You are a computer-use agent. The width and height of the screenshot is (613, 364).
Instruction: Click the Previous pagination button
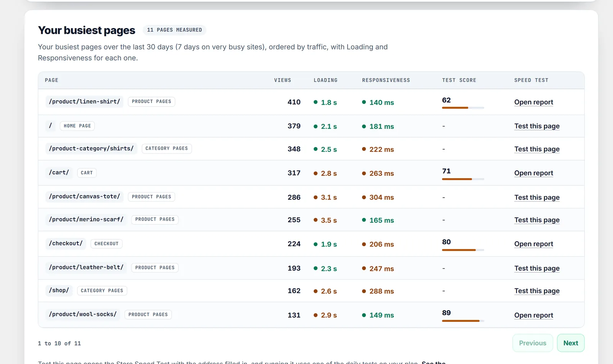[x=533, y=343]
